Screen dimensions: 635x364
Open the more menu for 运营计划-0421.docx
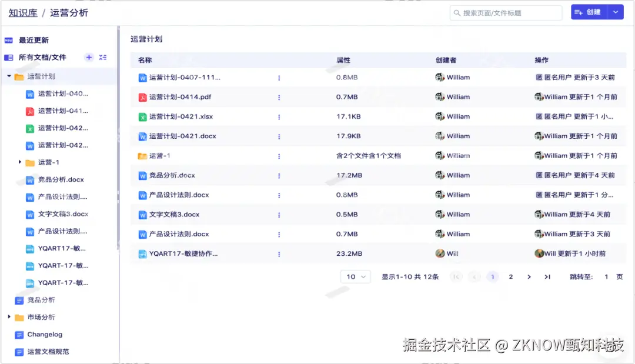[279, 136]
